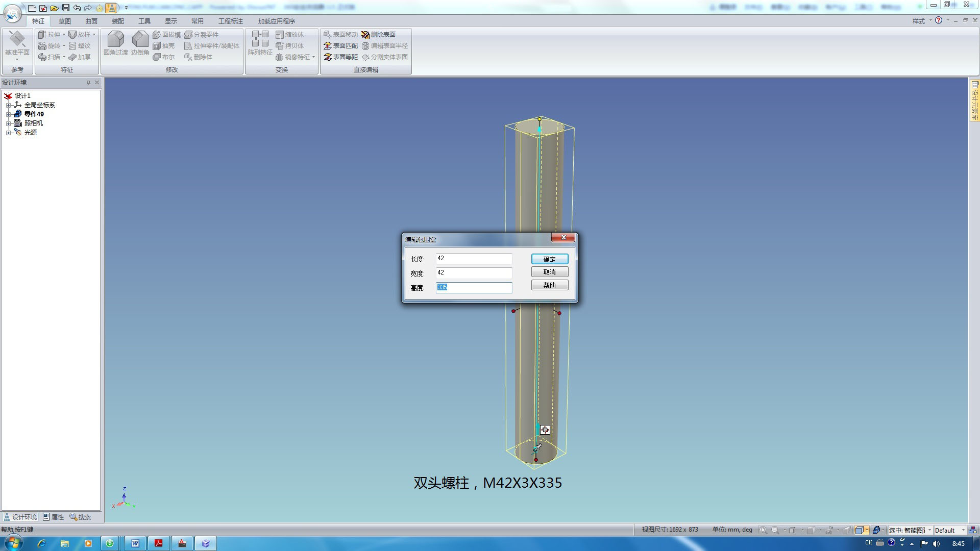Click the 长度 input field
The height and width of the screenshot is (551, 980).
click(x=474, y=259)
